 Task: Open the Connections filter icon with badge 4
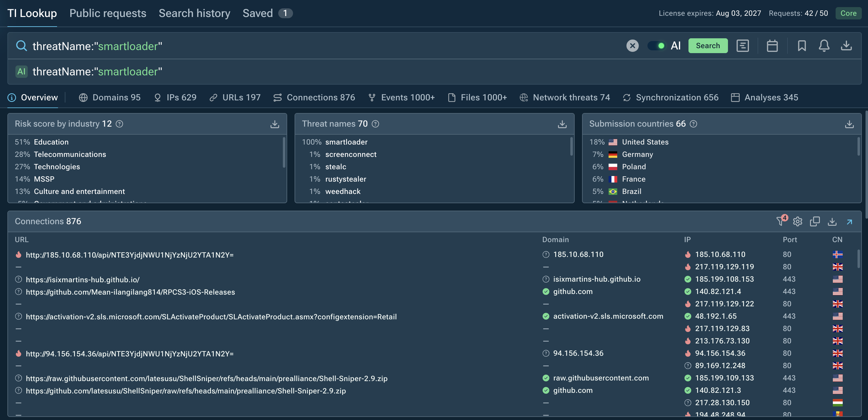(x=781, y=221)
